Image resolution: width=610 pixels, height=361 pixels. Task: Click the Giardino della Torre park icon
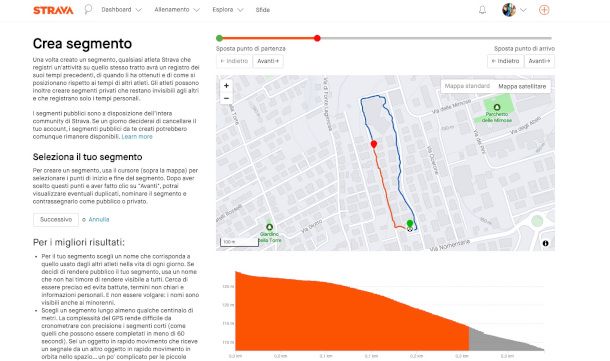pos(269,227)
